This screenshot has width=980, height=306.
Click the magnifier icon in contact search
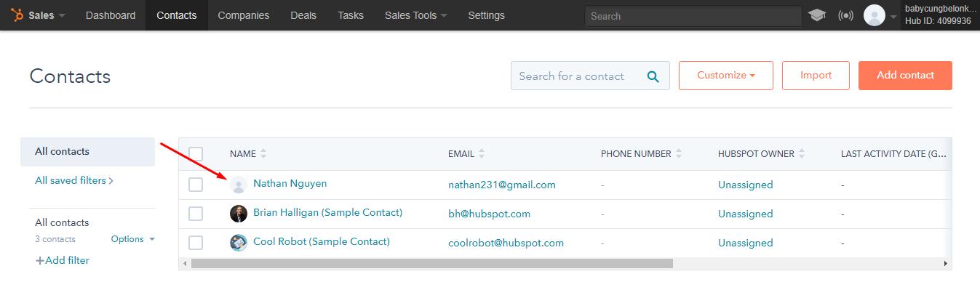coord(653,76)
